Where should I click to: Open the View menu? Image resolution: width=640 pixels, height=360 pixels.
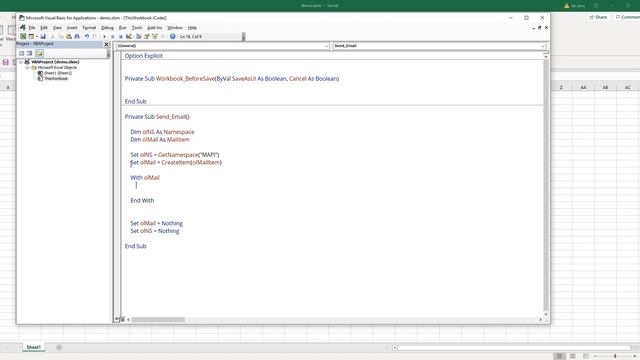coord(57,28)
